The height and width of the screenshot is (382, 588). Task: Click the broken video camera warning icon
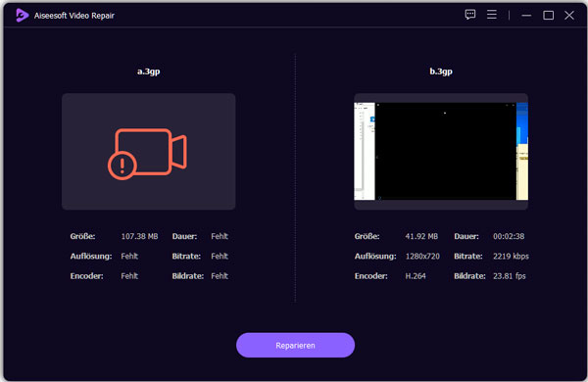147,154
